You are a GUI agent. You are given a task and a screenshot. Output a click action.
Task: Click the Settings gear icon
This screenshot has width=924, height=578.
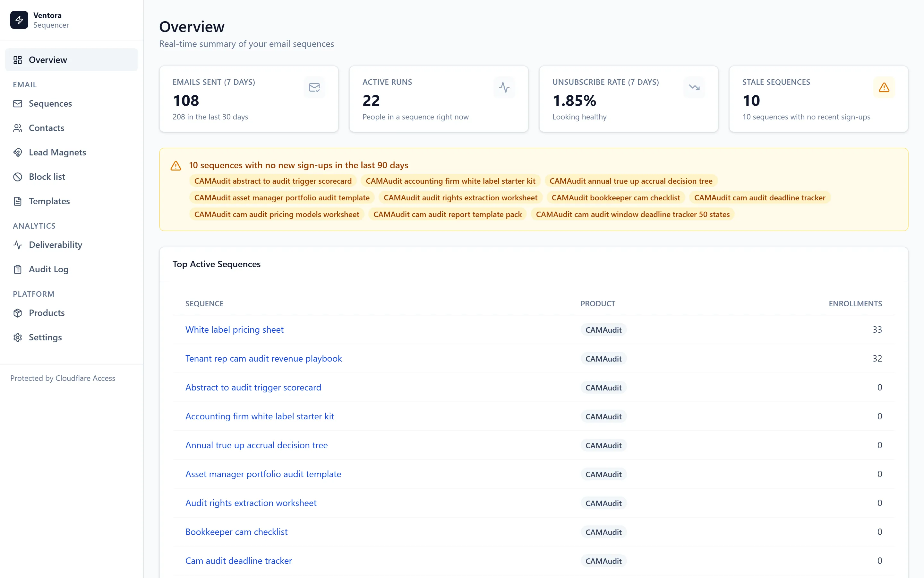coord(18,337)
